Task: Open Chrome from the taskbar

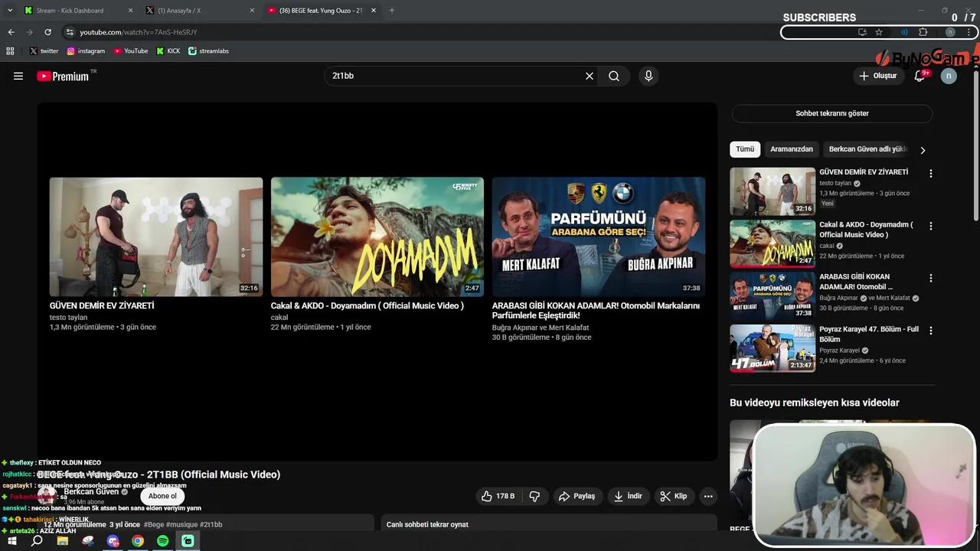Action: click(138, 541)
